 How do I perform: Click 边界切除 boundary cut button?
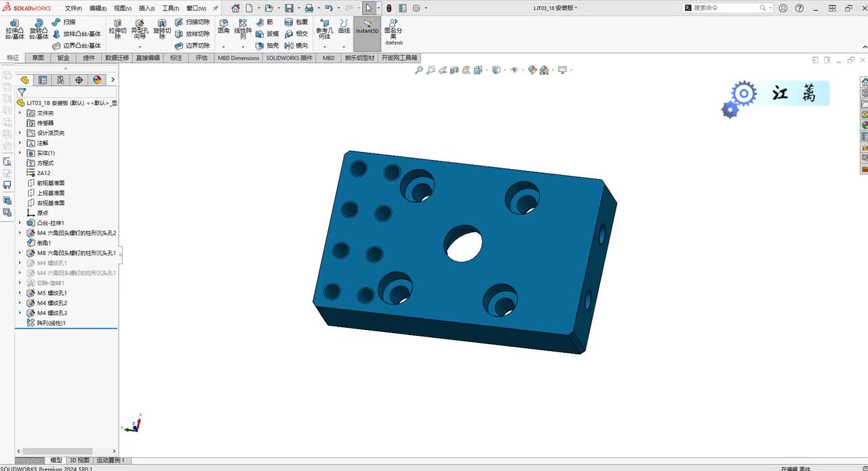192,45
